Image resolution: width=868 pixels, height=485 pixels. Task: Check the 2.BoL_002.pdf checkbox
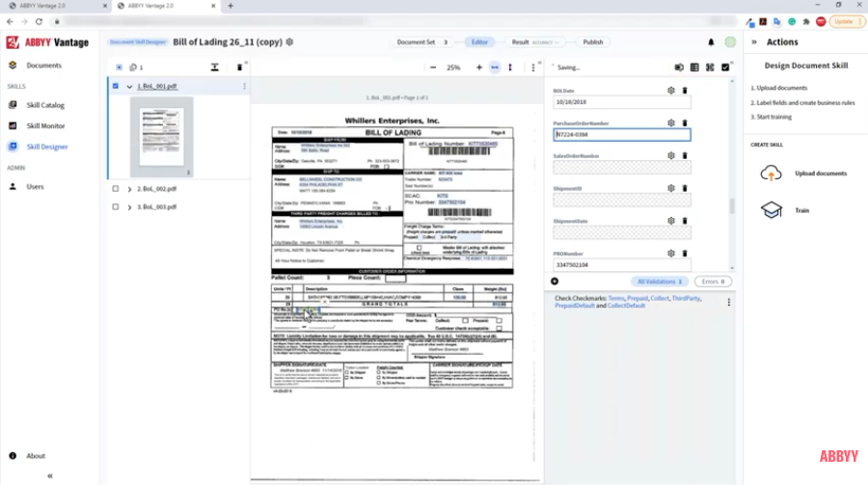coord(115,189)
